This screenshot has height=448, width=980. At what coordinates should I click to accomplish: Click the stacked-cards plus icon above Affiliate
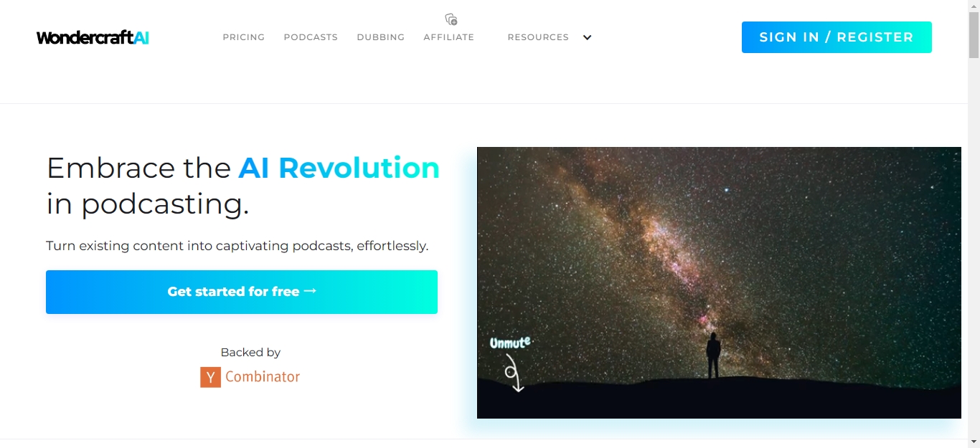click(451, 19)
